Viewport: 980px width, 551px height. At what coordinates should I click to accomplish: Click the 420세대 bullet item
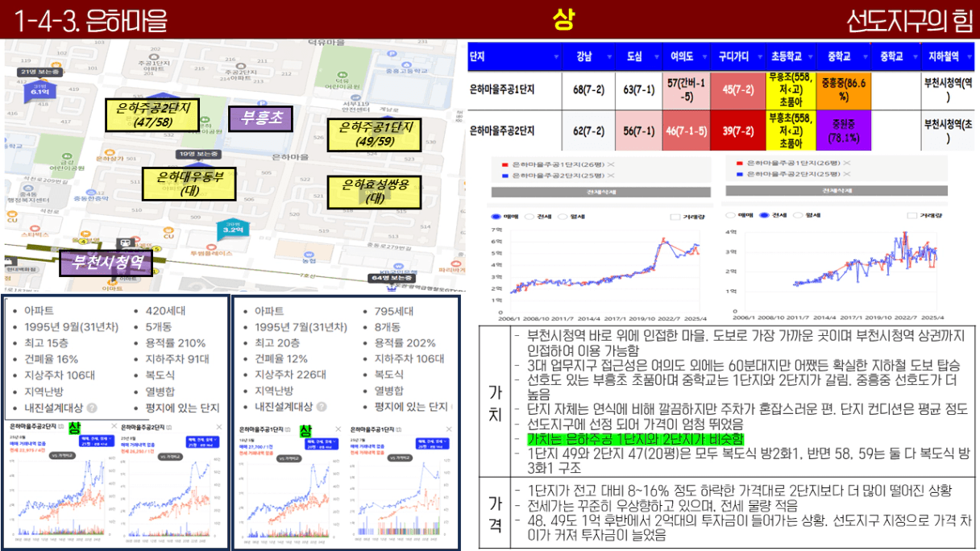click(164, 310)
